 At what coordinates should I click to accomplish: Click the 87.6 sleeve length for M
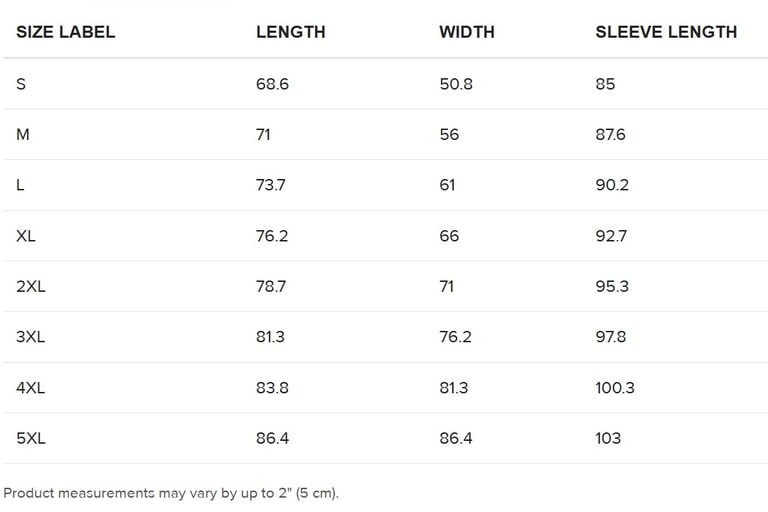(610, 134)
